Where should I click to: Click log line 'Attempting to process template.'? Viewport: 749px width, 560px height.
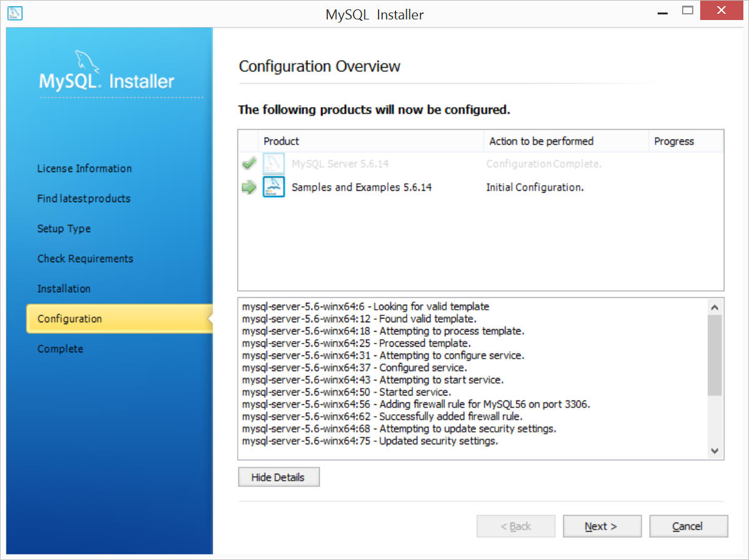[x=383, y=330]
